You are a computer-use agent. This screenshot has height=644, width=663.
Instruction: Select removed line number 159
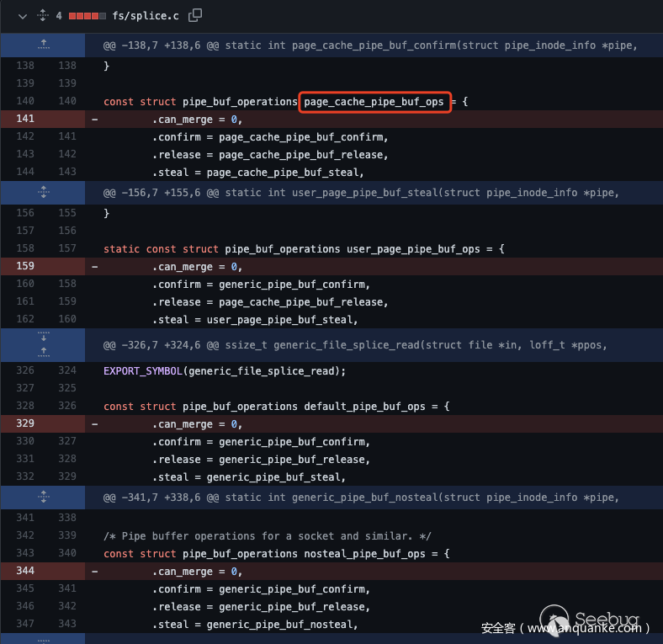click(25, 266)
